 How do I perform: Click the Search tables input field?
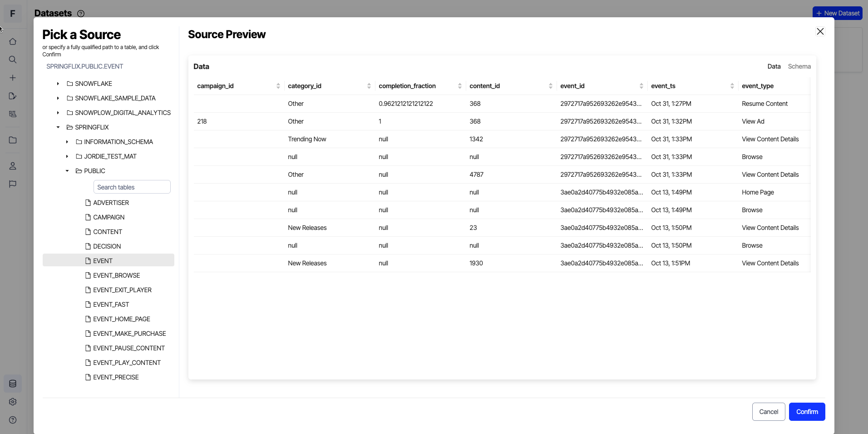pyautogui.click(x=132, y=187)
